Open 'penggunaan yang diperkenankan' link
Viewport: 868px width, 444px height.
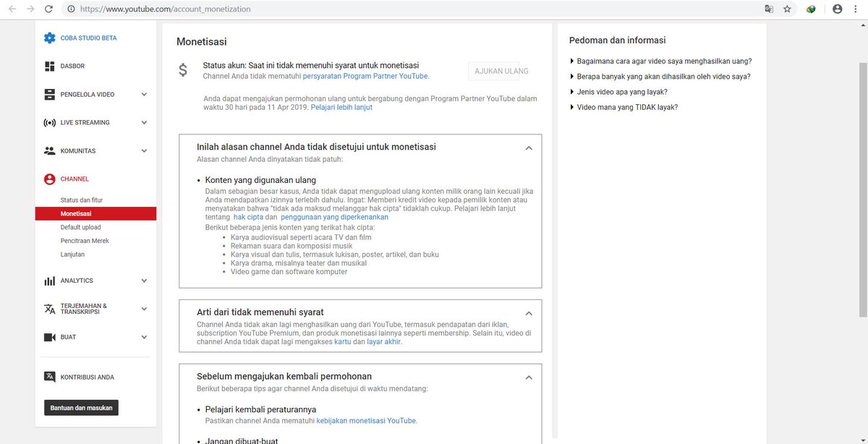[x=334, y=217]
